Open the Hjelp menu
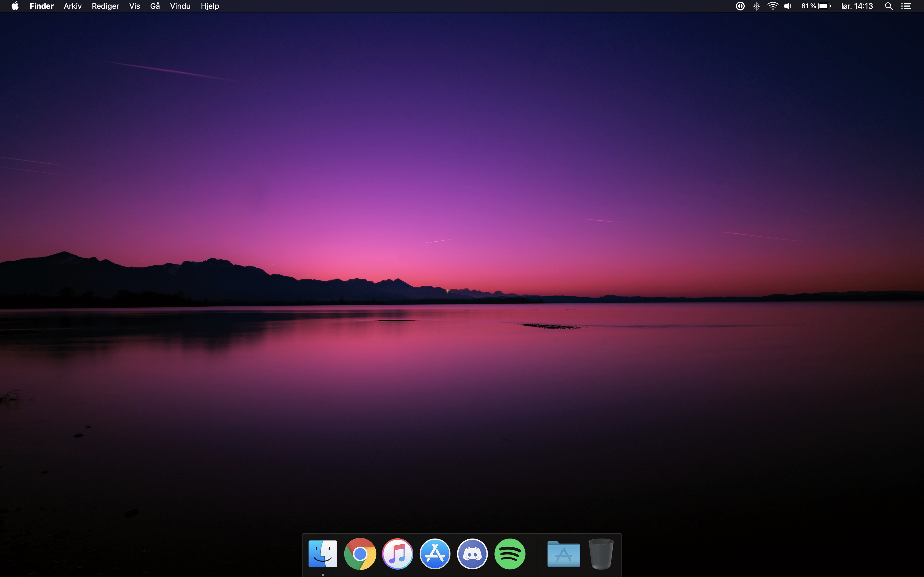 pyautogui.click(x=210, y=6)
